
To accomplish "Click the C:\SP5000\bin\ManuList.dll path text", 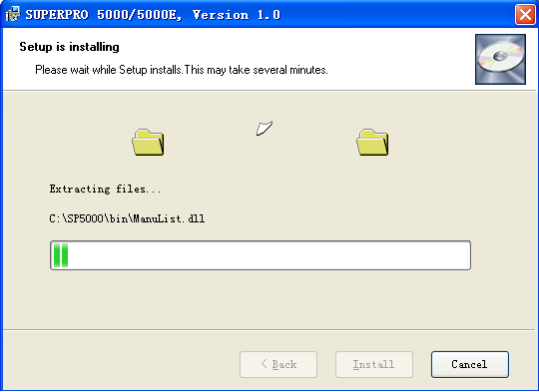I will click(x=127, y=218).
